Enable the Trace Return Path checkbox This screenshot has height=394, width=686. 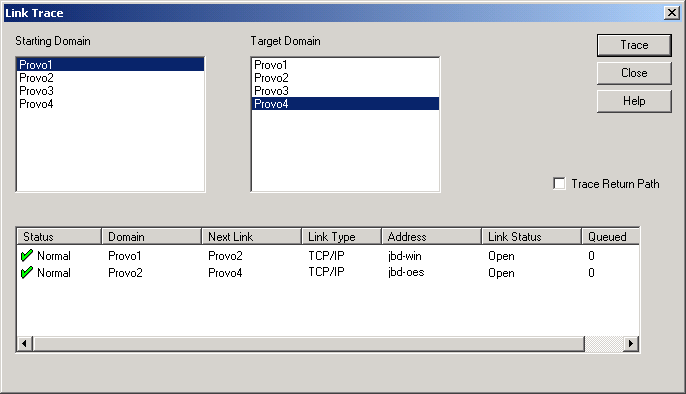tap(559, 184)
